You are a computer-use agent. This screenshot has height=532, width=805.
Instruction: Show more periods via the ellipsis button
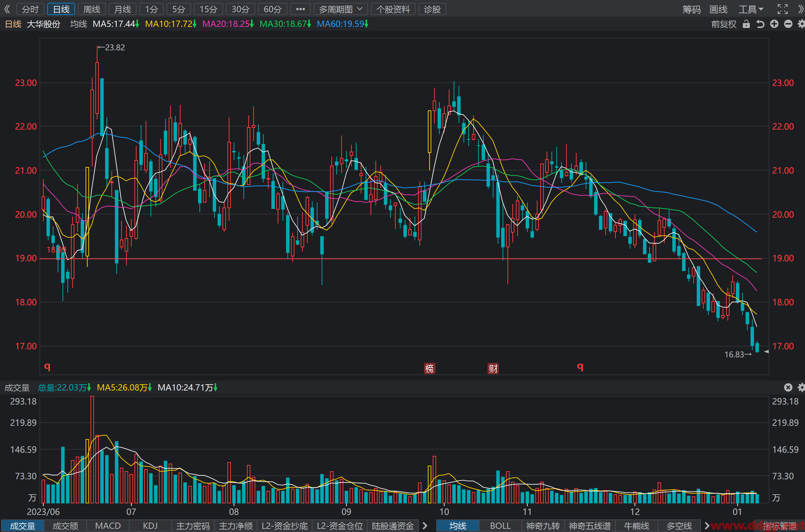[300, 9]
